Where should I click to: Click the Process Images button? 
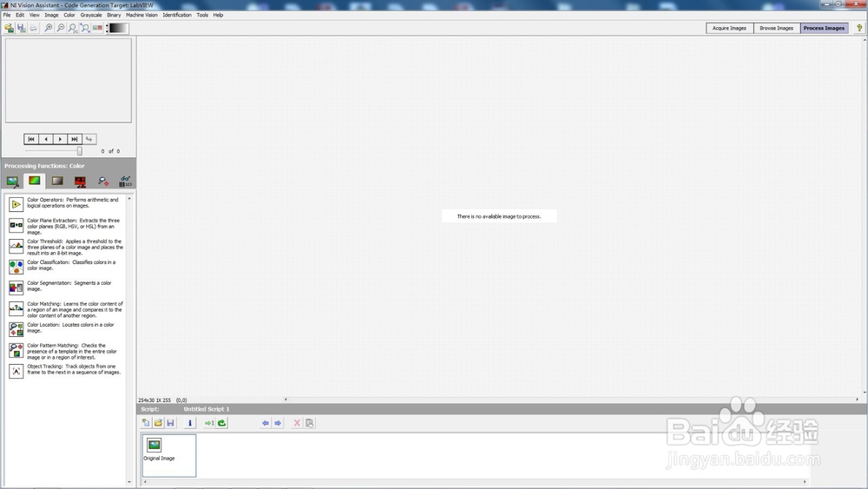(x=825, y=28)
